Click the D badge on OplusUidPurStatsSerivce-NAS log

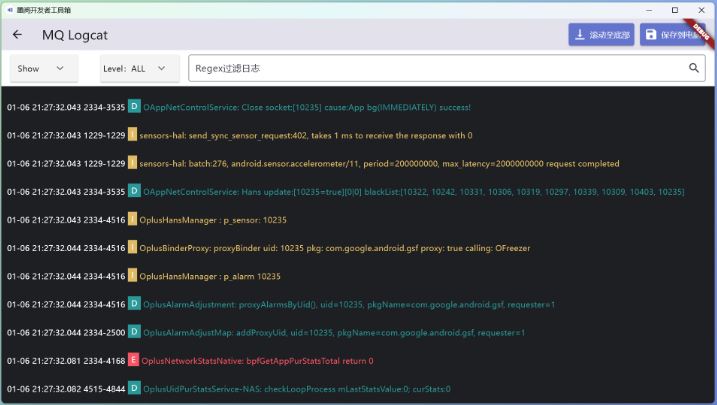134,388
